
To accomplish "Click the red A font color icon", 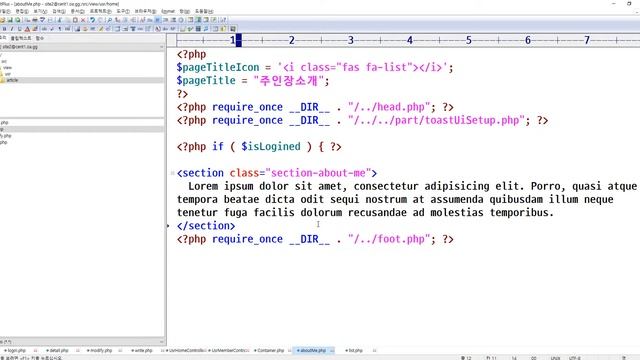I will click(27, 29).
